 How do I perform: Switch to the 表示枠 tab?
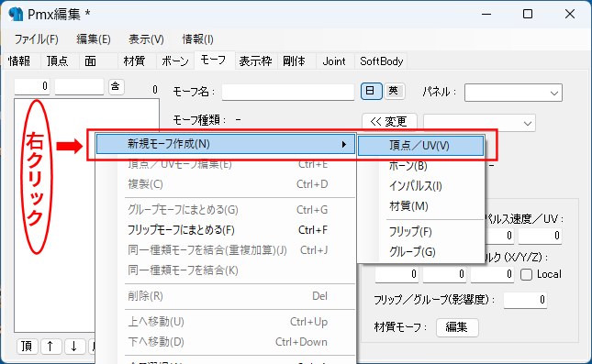(x=255, y=61)
